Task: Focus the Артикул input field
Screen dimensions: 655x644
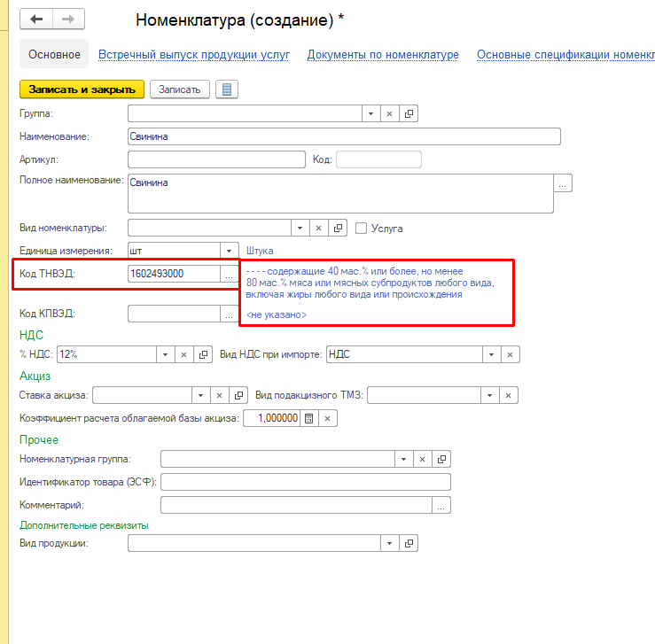Action: (x=216, y=159)
